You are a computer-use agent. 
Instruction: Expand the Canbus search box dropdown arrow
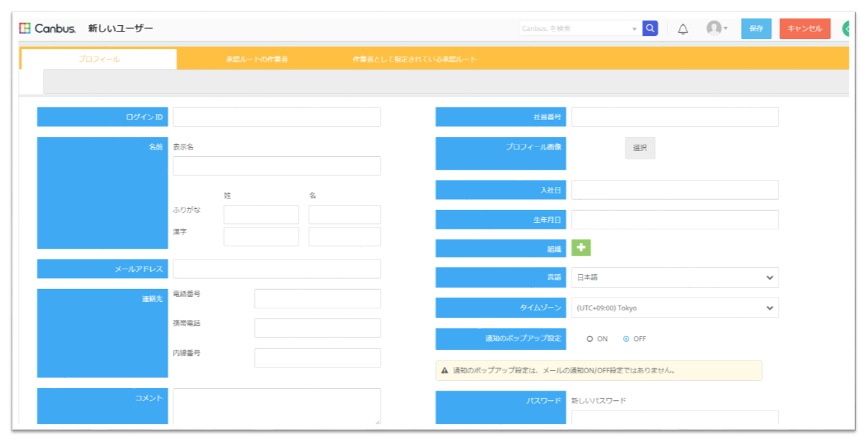point(634,29)
